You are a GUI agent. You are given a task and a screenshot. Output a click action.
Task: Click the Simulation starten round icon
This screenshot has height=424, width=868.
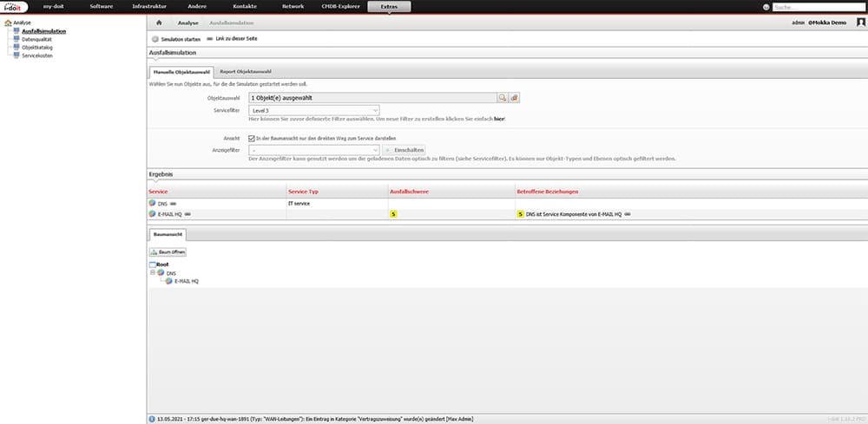[x=155, y=39]
